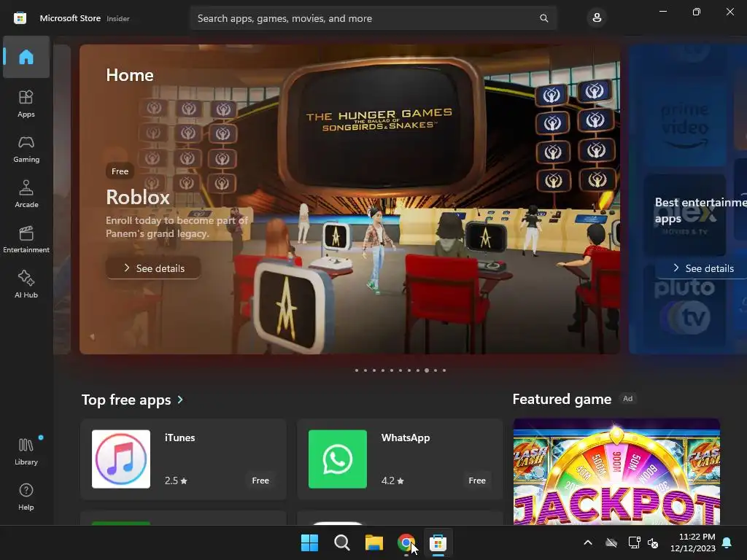The image size is (747, 560).
Task: Click the muted volume tray icon
Action: [653, 542]
